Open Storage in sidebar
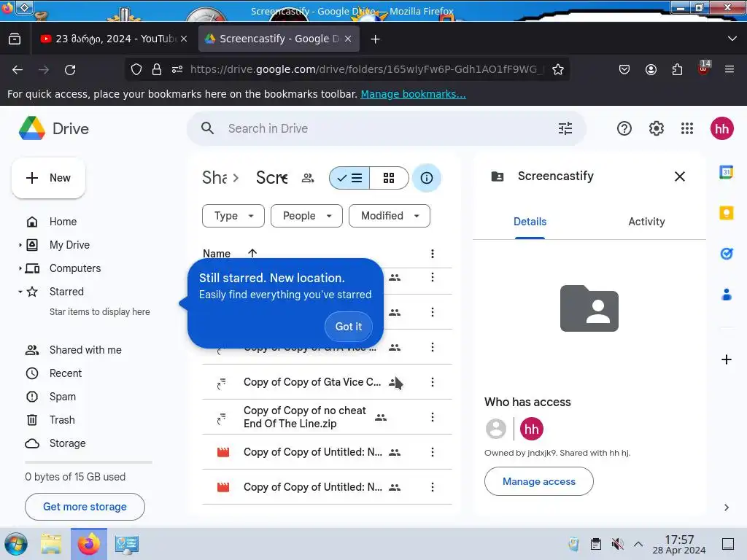 (x=67, y=443)
